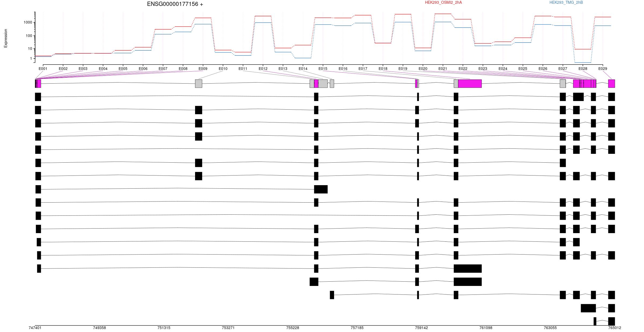Screen dimensions: 644x332
Task: Select the HEK293_TMG_2hB legend label
Action: (566, 2)
